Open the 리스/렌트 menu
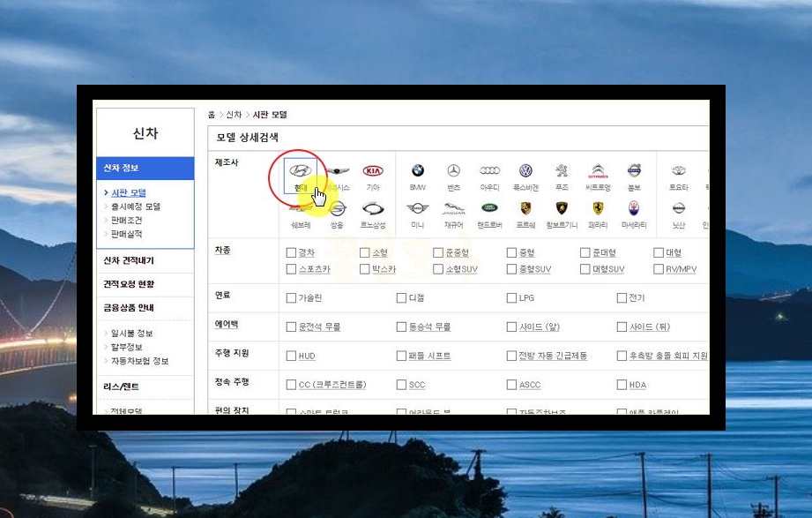 pyautogui.click(x=121, y=387)
